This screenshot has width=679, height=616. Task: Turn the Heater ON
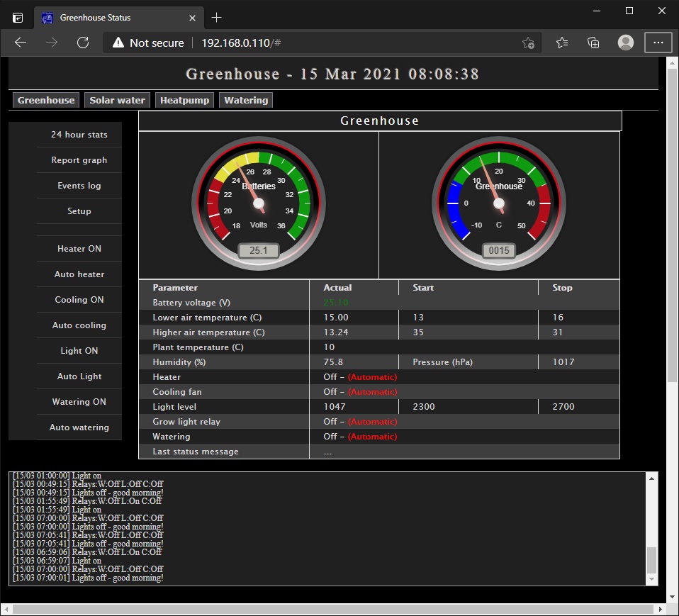79,249
